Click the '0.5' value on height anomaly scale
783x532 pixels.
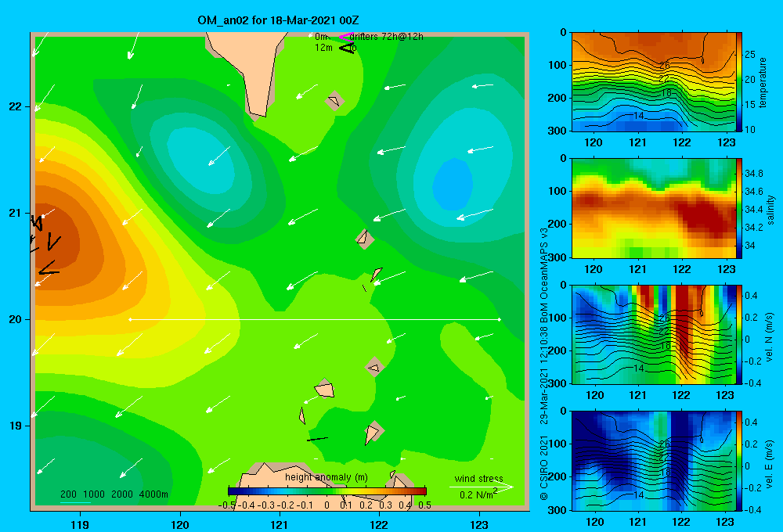[425, 505]
